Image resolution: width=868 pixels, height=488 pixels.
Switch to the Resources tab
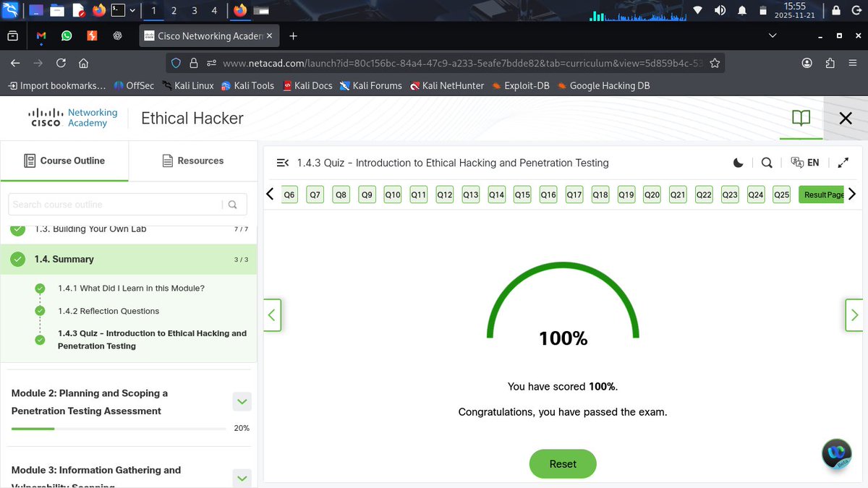click(192, 160)
